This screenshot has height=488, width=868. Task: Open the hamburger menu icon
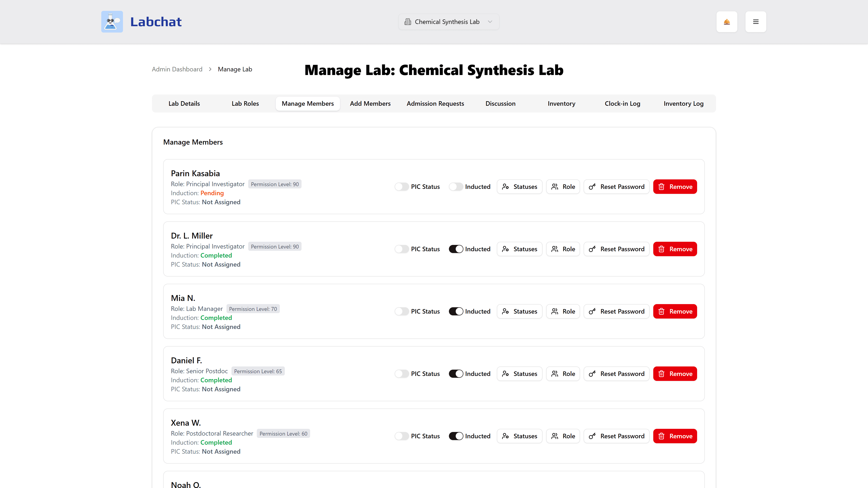click(755, 22)
